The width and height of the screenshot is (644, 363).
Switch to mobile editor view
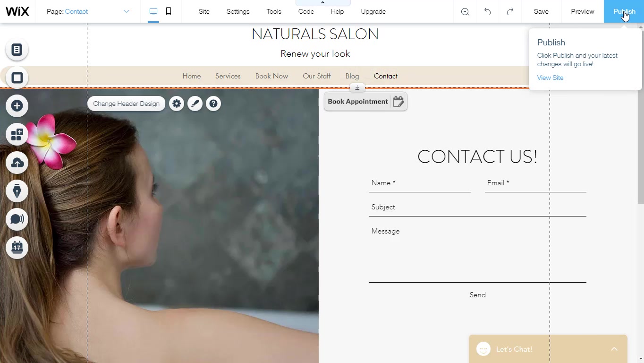click(x=169, y=11)
